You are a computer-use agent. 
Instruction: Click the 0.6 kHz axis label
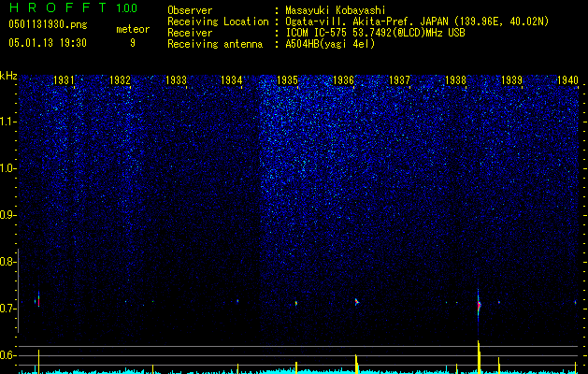coord(7,355)
